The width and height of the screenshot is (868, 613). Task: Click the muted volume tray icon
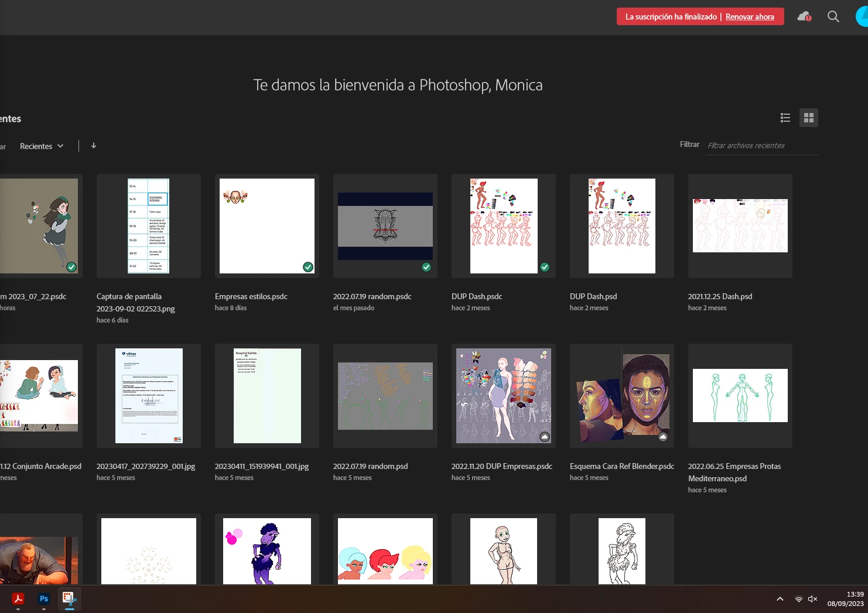tap(812, 599)
